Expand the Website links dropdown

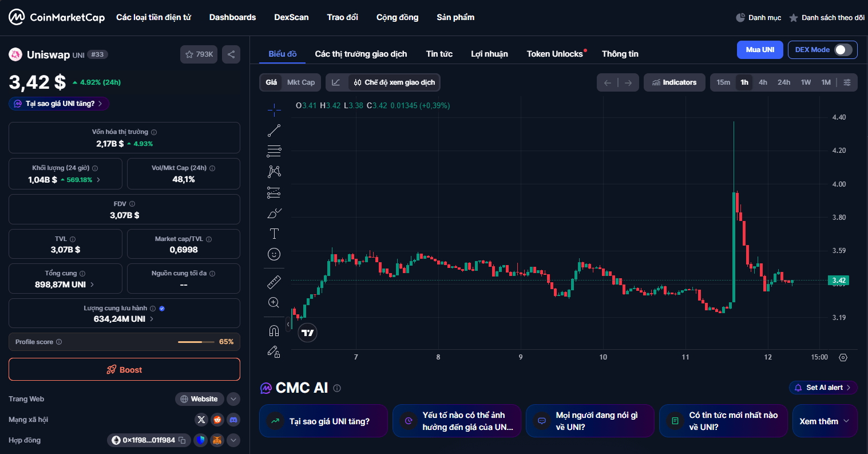(x=233, y=399)
